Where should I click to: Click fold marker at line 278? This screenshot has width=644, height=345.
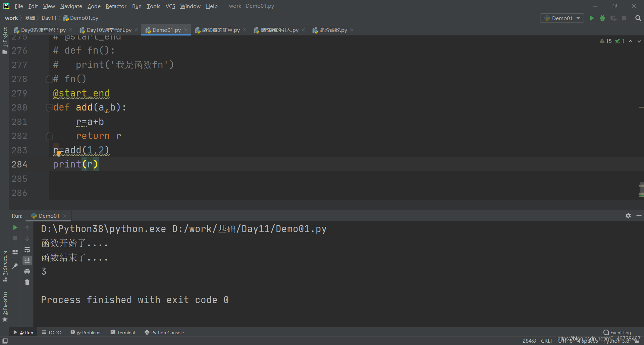(49, 79)
